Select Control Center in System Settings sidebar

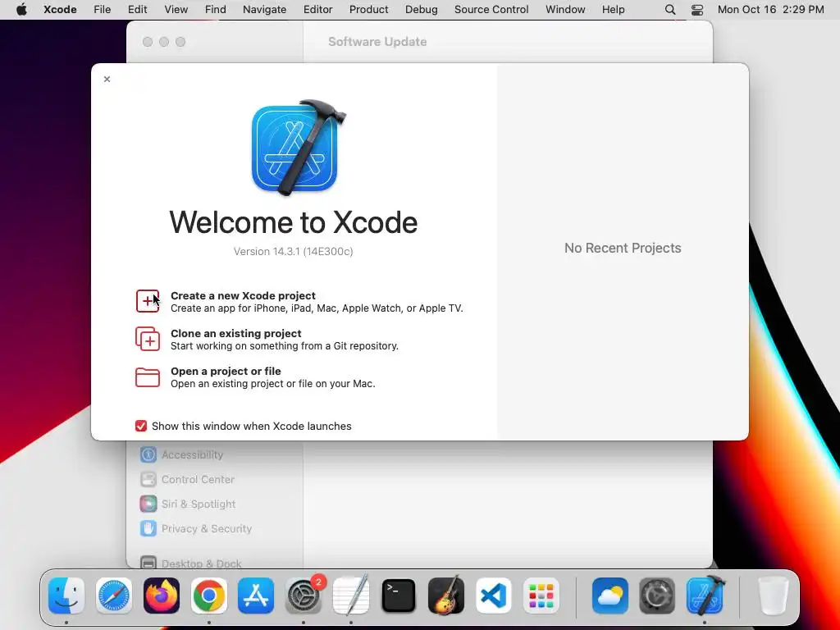pos(198,479)
